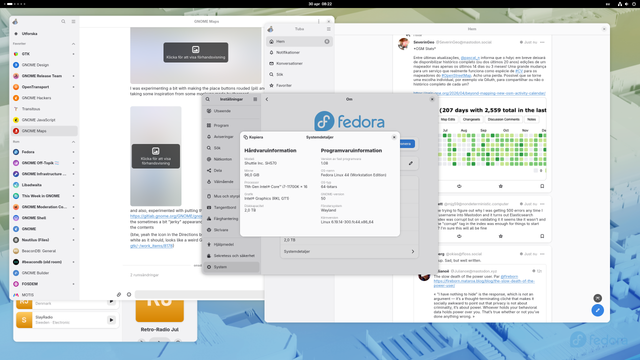This screenshot has height=360, width=640.
Task: Click search icon in Inställningar header
Action: pyautogui.click(x=208, y=99)
